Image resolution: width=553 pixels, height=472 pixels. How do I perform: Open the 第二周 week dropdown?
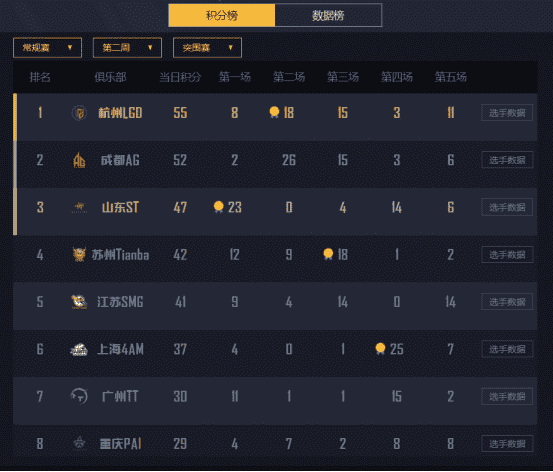click(x=127, y=48)
